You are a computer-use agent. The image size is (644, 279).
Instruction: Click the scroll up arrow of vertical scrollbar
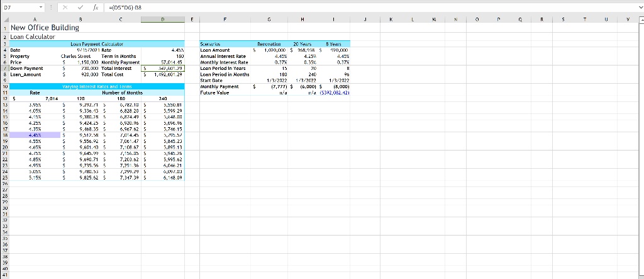coord(640,20)
